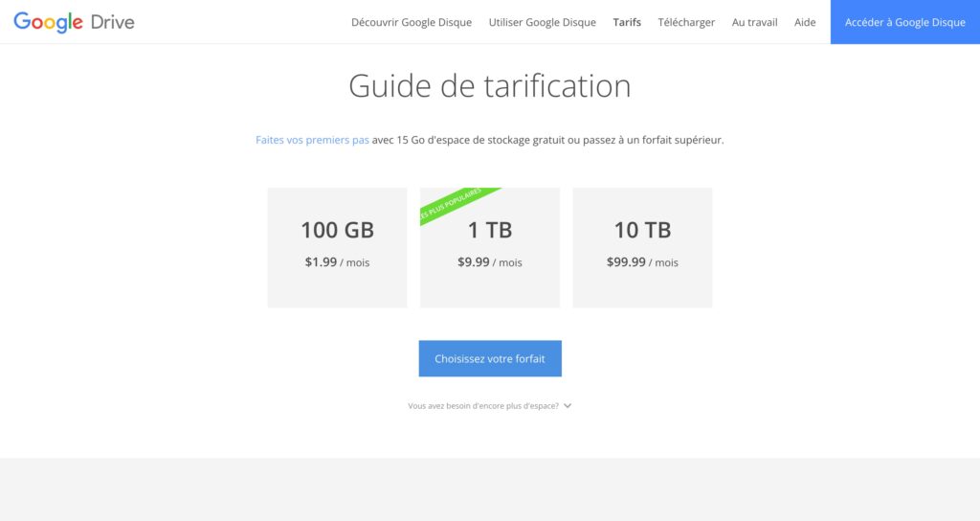Open Utiliser Google Disque menu item
This screenshot has height=521, width=980.
tap(542, 23)
